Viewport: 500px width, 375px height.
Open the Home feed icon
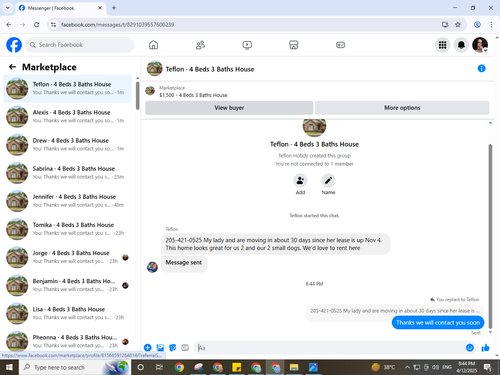(x=153, y=45)
